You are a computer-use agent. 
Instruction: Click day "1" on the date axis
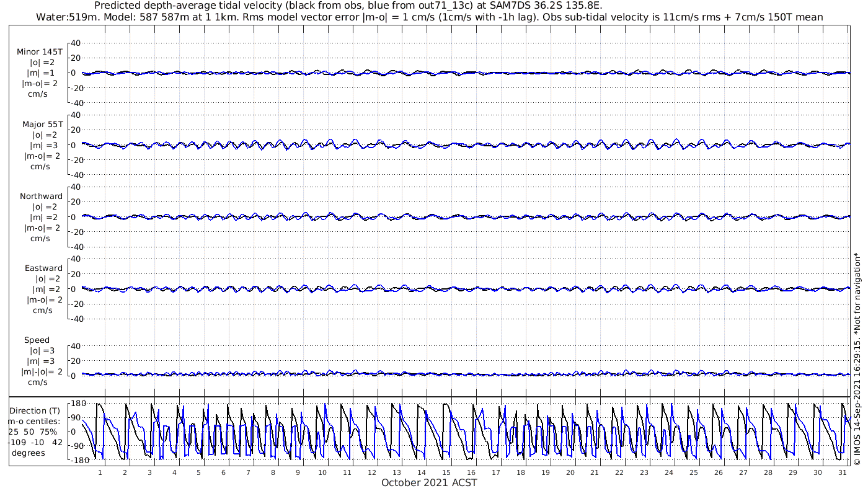click(x=100, y=472)
